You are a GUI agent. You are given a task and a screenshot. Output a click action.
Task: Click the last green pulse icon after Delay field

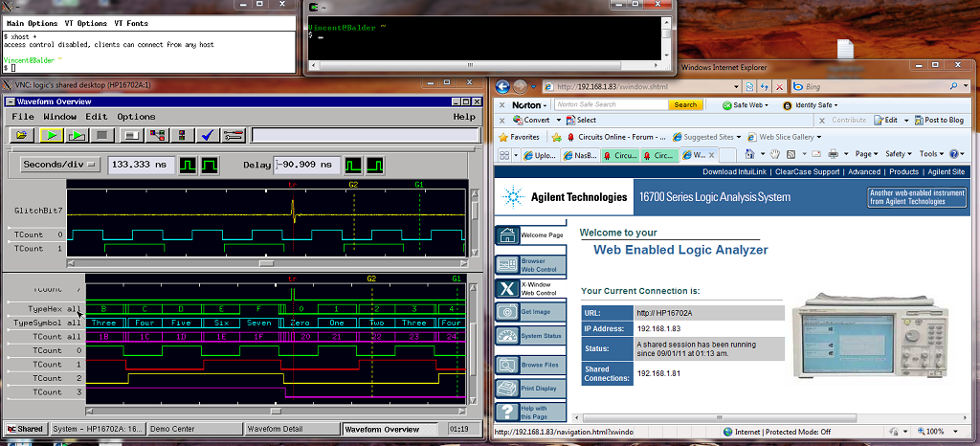click(x=375, y=165)
